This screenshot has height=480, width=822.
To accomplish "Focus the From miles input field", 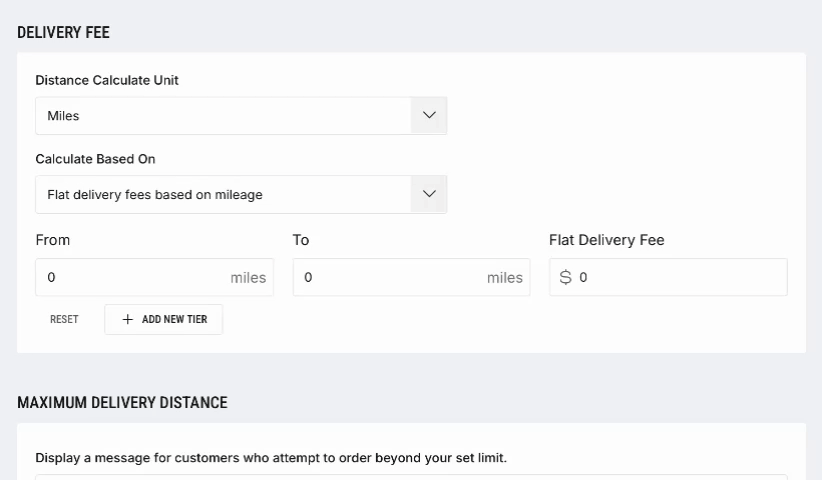I will (155, 277).
